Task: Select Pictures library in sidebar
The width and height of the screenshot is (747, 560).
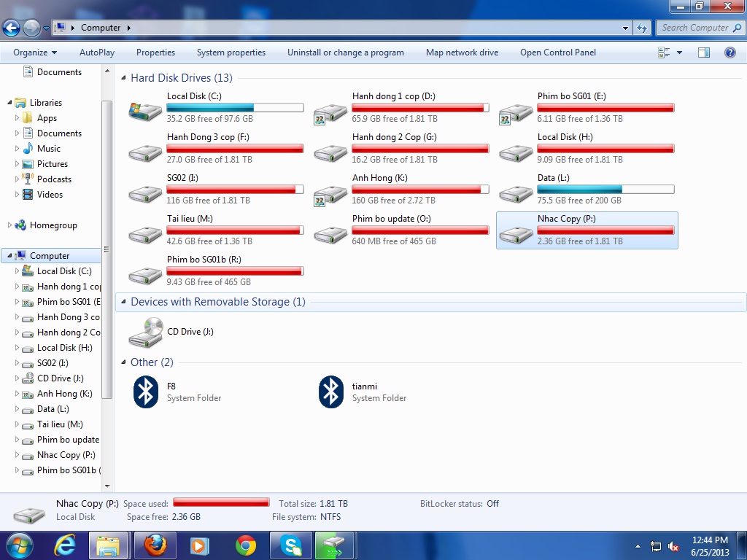Action: [53, 164]
